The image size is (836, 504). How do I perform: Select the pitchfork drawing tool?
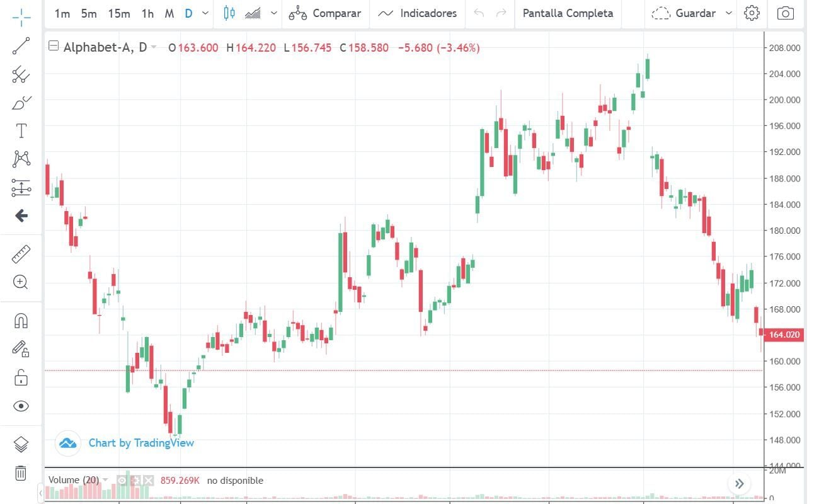(x=21, y=74)
